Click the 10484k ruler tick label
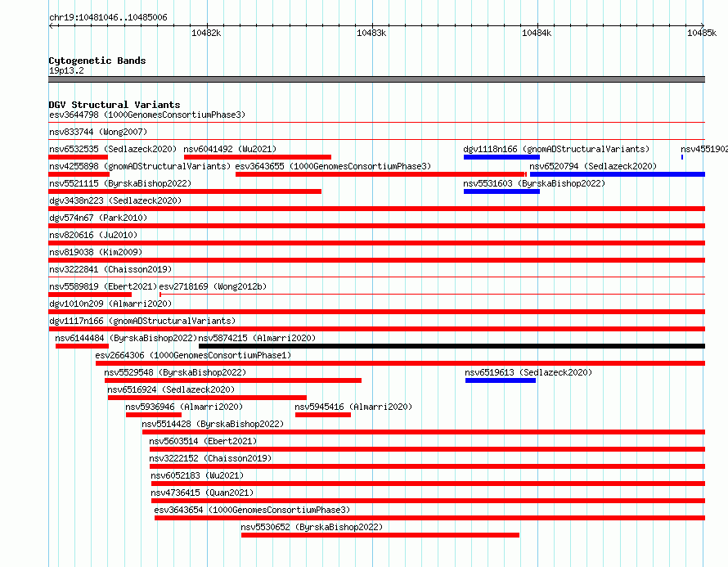728x567 pixels. 537,33
